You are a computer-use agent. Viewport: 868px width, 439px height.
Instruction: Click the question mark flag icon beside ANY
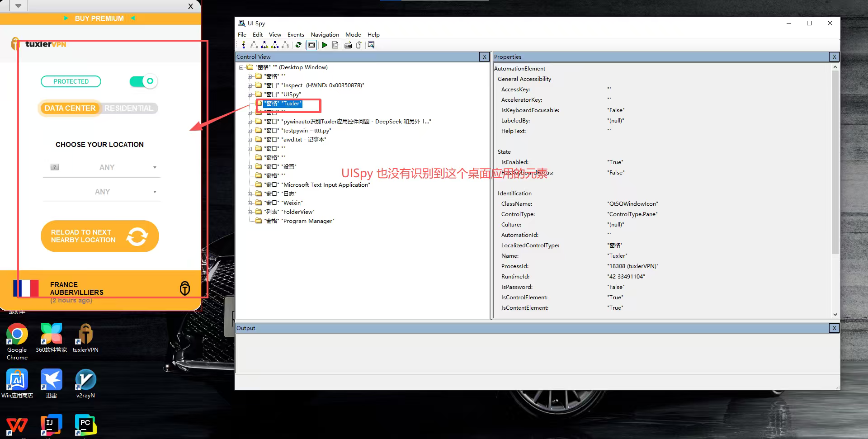coord(55,167)
